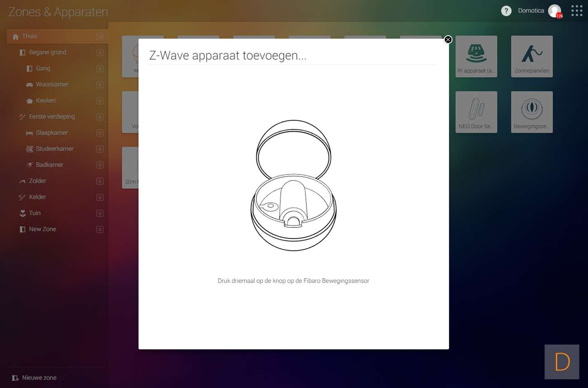588x388 pixels.
Task: Close the Z-Wave apparaat toevoegen dialog
Action: [448, 39]
